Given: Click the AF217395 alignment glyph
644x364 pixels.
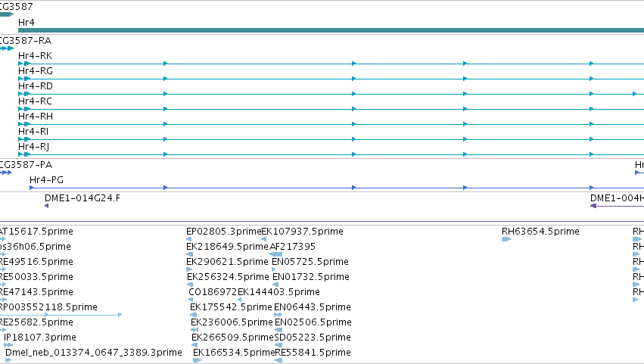Looking at the screenshot, I should pos(275,254).
